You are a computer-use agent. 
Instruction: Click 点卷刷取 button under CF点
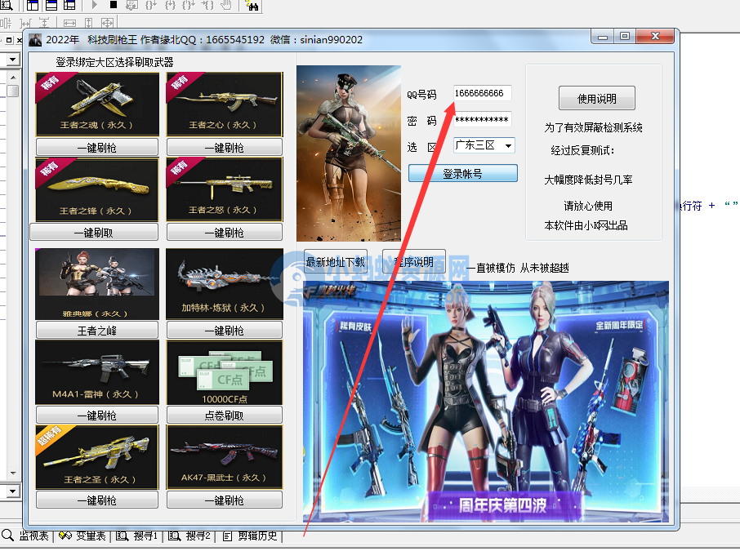pyautogui.click(x=225, y=416)
